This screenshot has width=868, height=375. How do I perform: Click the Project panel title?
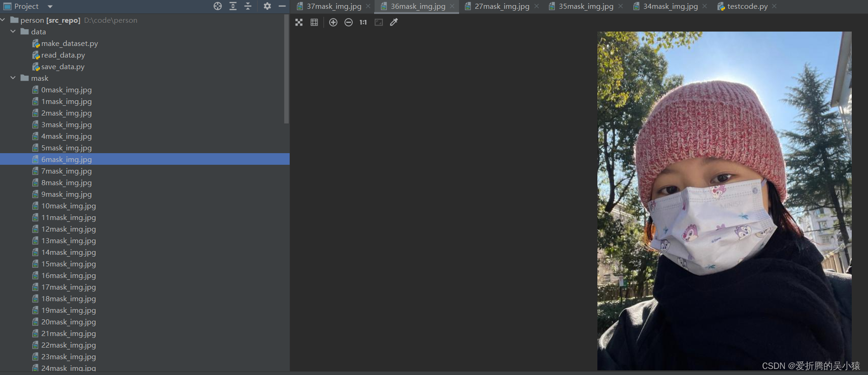pyautogui.click(x=26, y=6)
